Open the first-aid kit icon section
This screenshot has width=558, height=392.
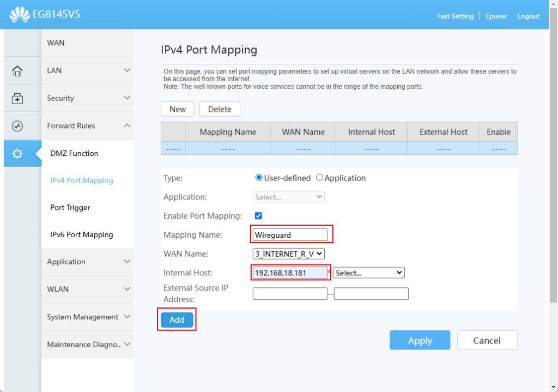click(x=17, y=99)
